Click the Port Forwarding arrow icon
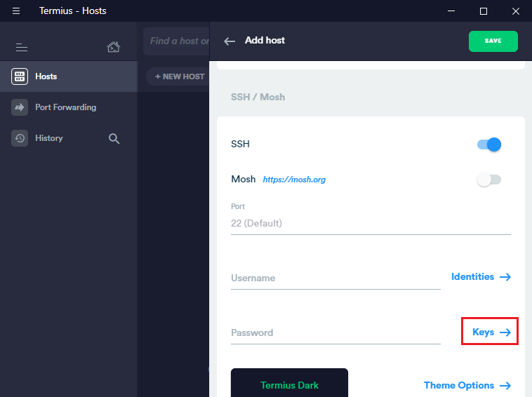 click(20, 107)
